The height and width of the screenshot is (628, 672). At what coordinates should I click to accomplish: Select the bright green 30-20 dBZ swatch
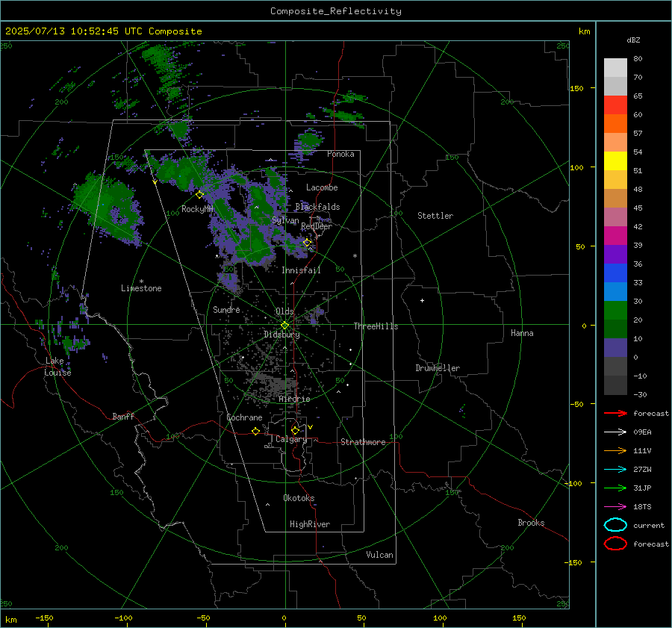(615, 311)
